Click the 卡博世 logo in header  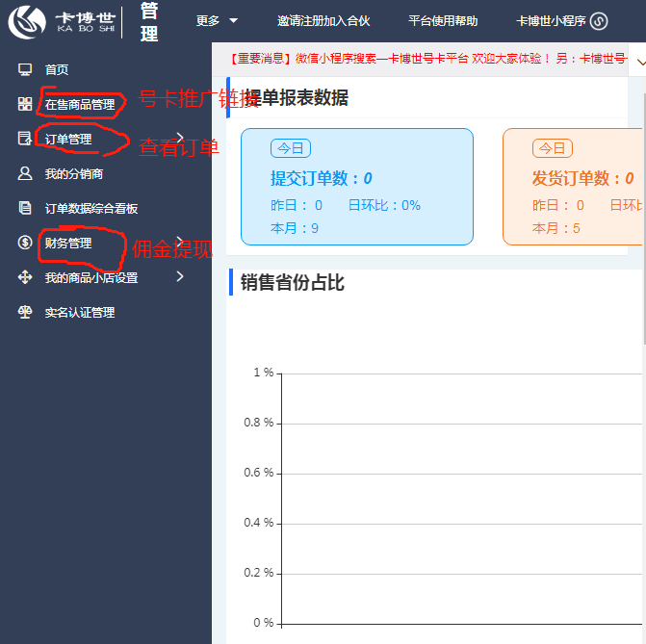(62, 21)
